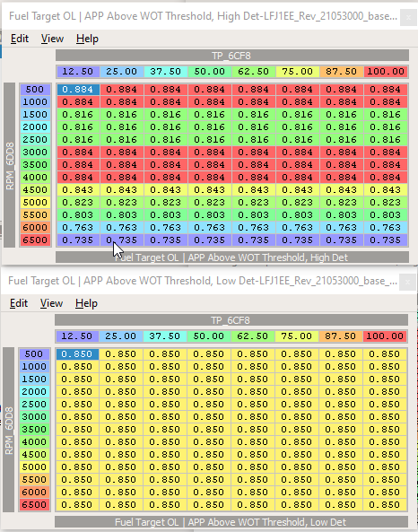The width and height of the screenshot is (418, 532).
Task: Click 5500 RPM row header in High Det table
Action: (x=35, y=214)
